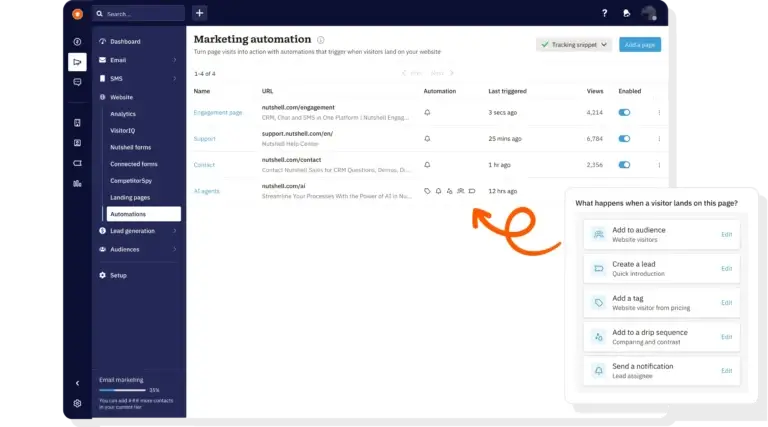Image resolution: width=768 pixels, height=427 pixels.
Task: Open Analytics under Website
Action: [123, 114]
